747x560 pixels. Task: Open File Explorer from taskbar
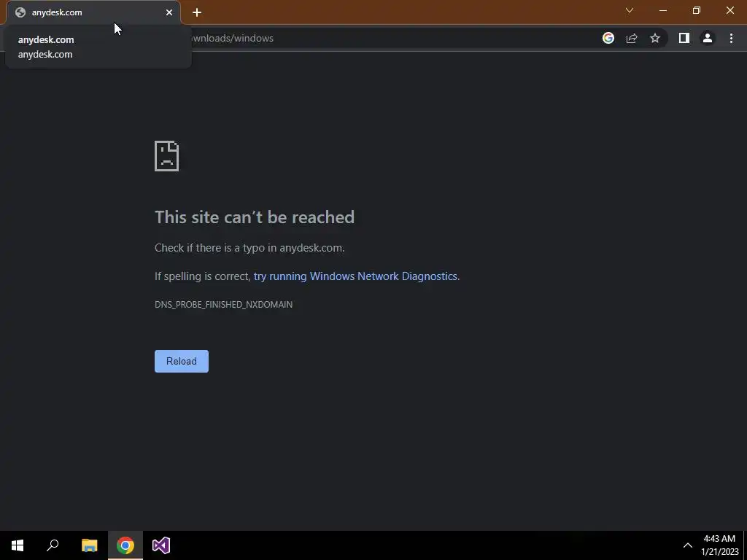click(89, 545)
